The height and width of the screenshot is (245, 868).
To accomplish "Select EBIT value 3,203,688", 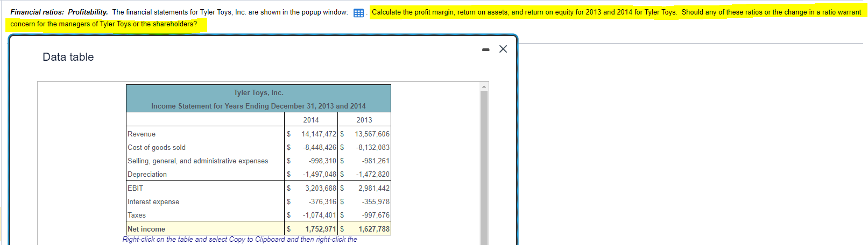I will 321,188.
